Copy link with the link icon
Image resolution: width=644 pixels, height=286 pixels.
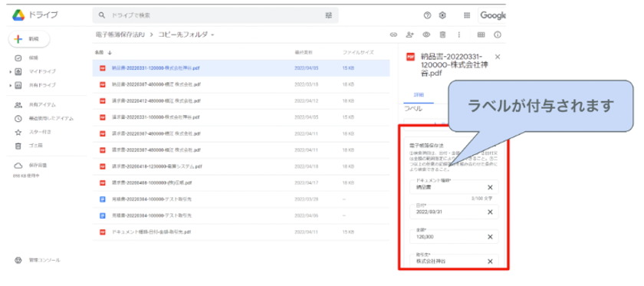point(393,35)
